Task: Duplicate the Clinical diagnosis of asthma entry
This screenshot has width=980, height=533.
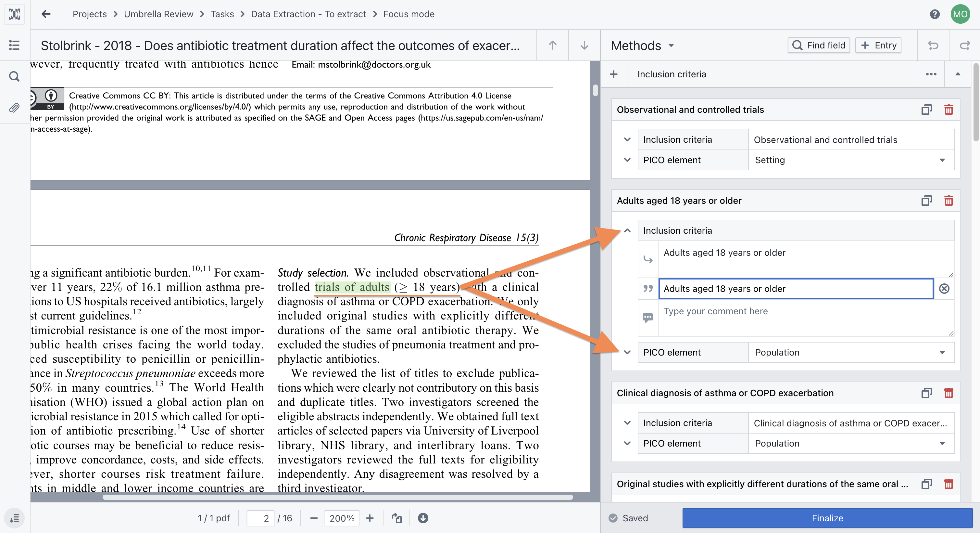Action: (x=926, y=393)
